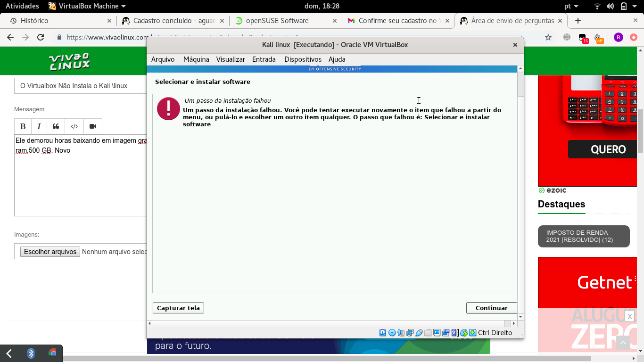
Task: Go forward in Chrome browser
Action: click(25, 37)
